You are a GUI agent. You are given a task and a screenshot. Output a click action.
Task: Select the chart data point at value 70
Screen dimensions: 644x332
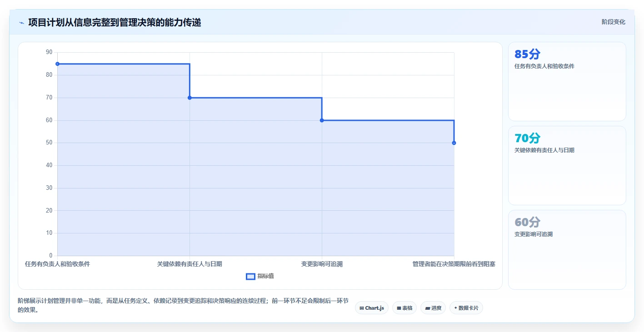190,98
